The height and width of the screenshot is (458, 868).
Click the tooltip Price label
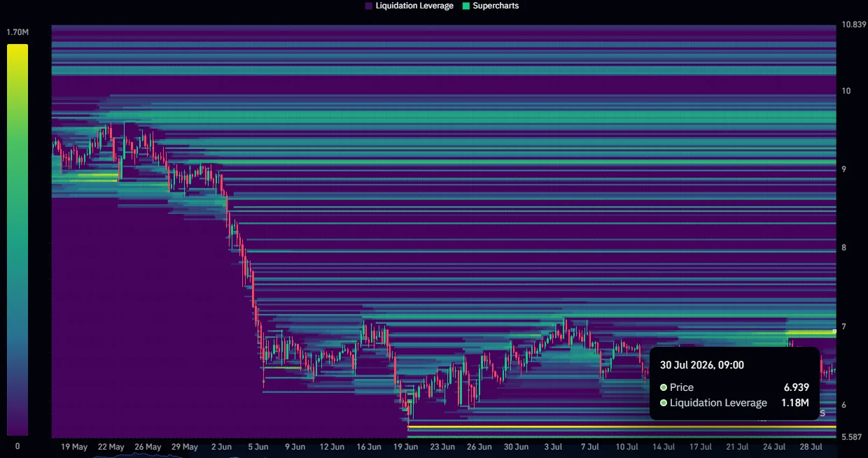(681, 387)
